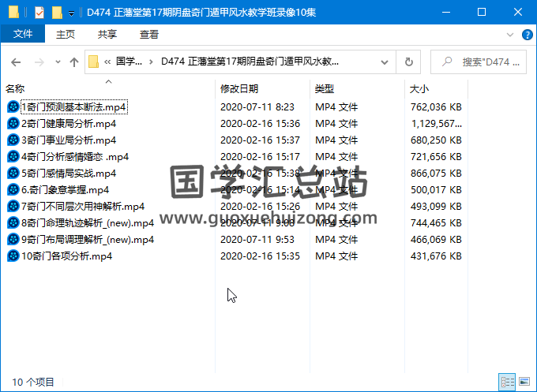
Task: Click the 10 个项目 status bar text
Action: pyautogui.click(x=33, y=382)
